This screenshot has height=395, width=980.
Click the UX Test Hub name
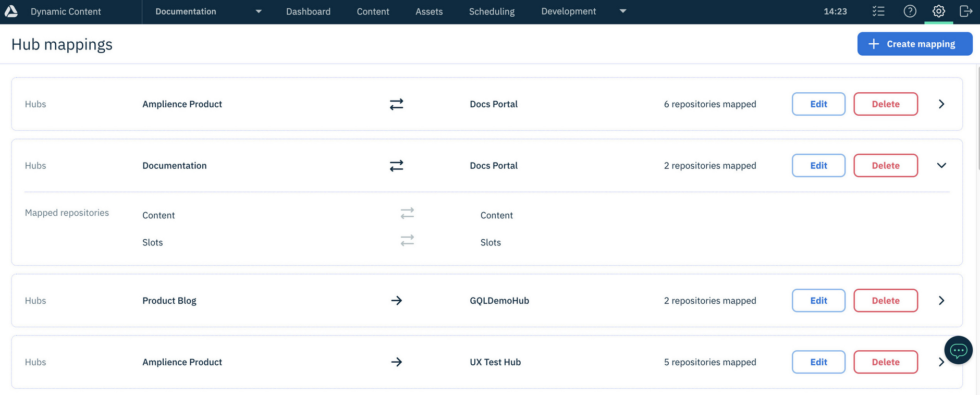(495, 362)
